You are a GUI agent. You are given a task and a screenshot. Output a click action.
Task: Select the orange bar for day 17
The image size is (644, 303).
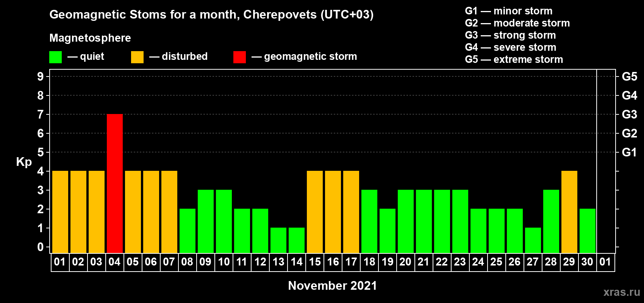click(x=351, y=212)
